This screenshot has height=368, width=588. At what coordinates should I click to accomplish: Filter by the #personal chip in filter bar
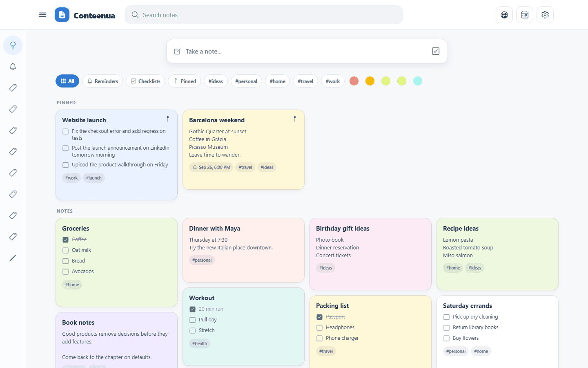click(246, 81)
